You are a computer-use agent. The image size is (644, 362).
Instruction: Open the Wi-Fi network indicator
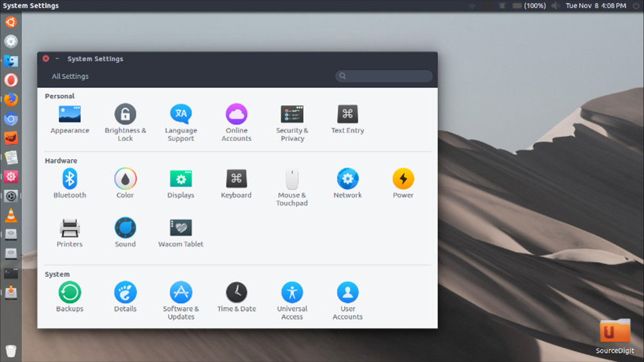click(x=472, y=6)
